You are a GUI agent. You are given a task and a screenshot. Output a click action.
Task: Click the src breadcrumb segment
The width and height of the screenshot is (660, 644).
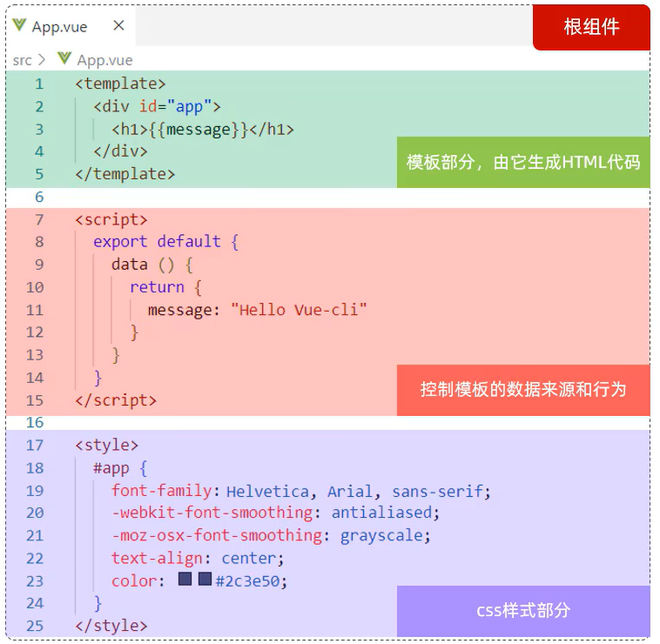click(22, 61)
